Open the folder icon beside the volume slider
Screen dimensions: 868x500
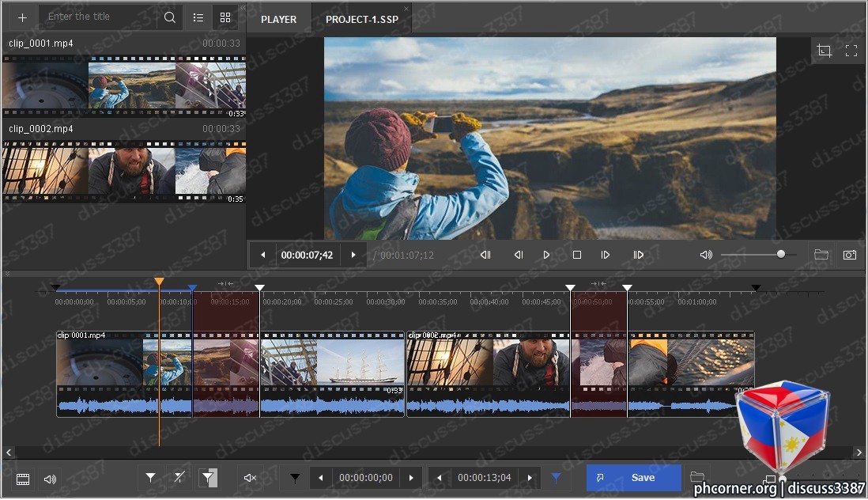(x=821, y=255)
